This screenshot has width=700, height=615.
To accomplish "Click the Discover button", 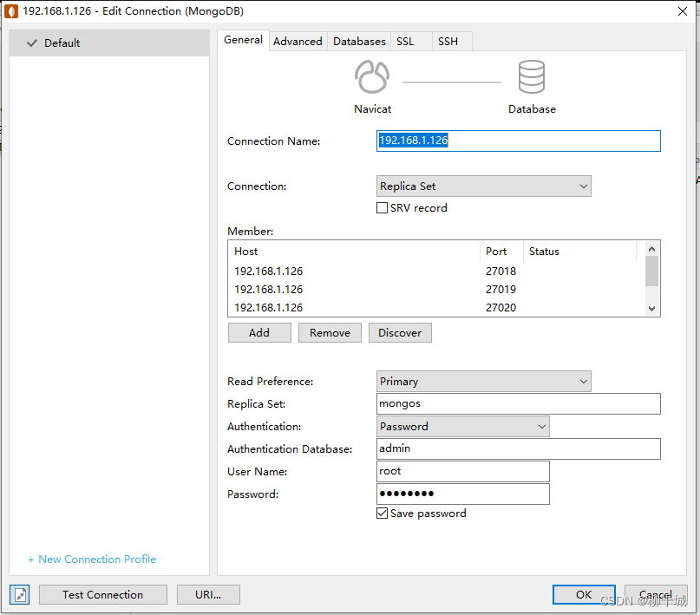I will (x=400, y=332).
